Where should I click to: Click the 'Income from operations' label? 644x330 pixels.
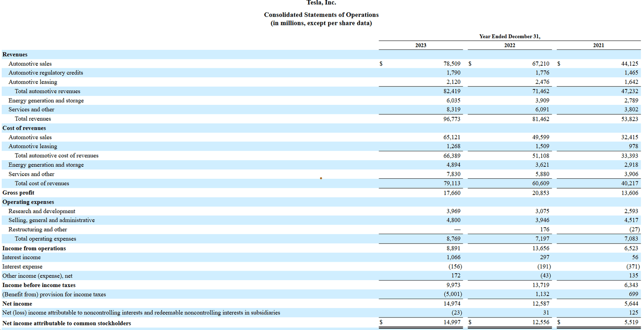tap(34, 248)
